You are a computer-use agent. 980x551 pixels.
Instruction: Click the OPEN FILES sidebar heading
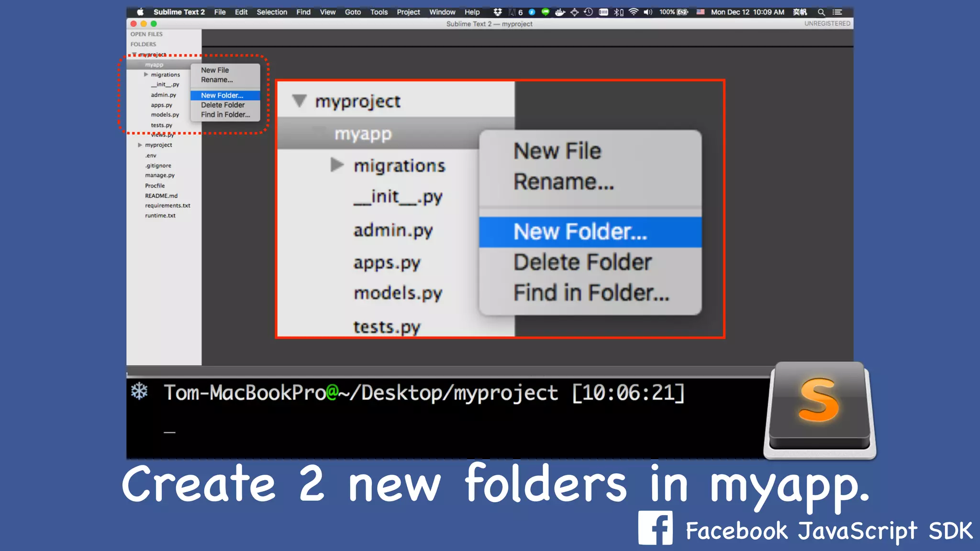pos(146,34)
